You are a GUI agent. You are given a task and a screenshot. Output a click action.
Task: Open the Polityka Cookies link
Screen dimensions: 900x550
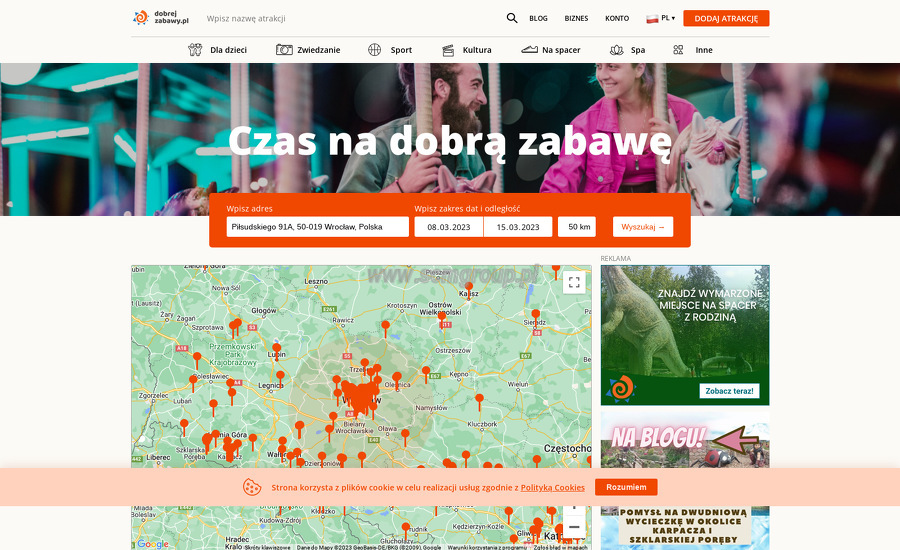point(553,487)
